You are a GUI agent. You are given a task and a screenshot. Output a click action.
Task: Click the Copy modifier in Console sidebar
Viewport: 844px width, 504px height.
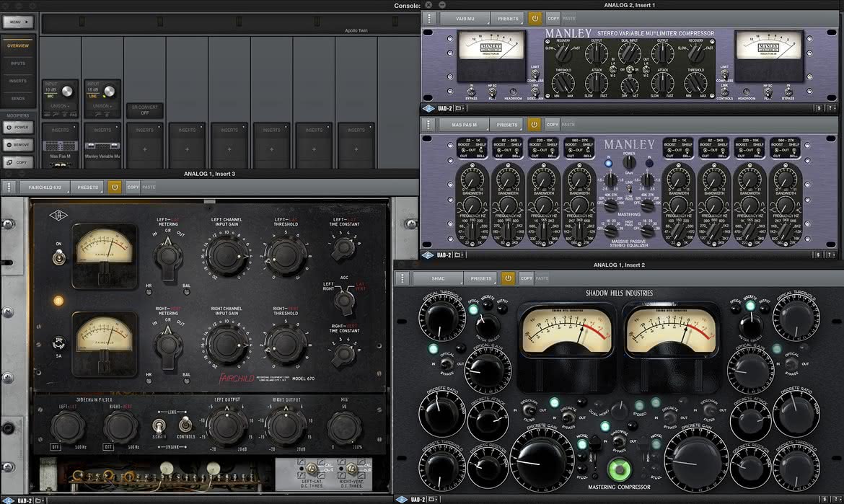click(18, 162)
